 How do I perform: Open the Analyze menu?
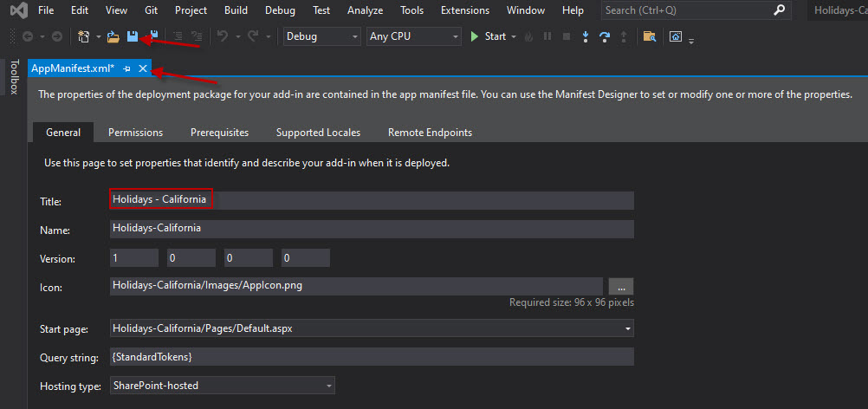(366, 10)
